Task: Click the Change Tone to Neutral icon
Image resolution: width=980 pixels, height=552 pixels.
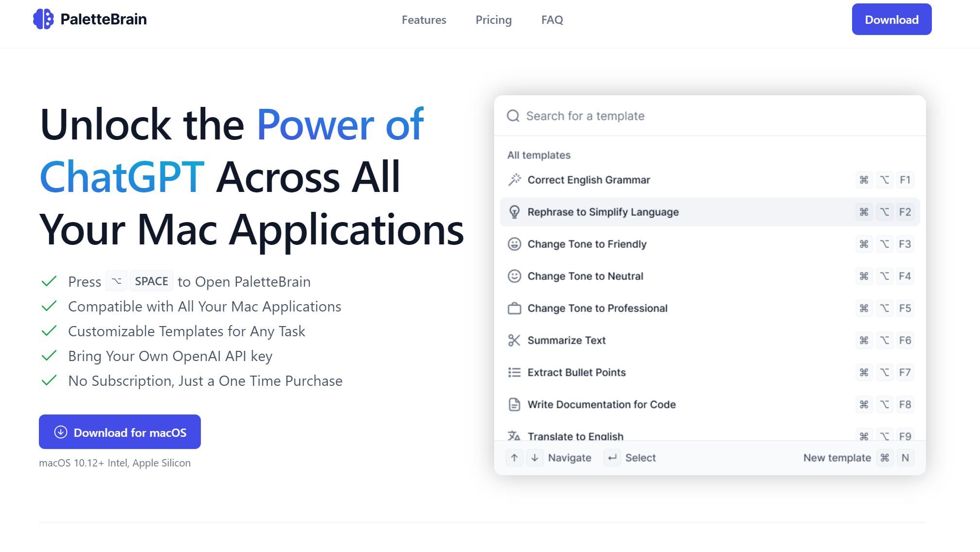Action: [x=514, y=276]
